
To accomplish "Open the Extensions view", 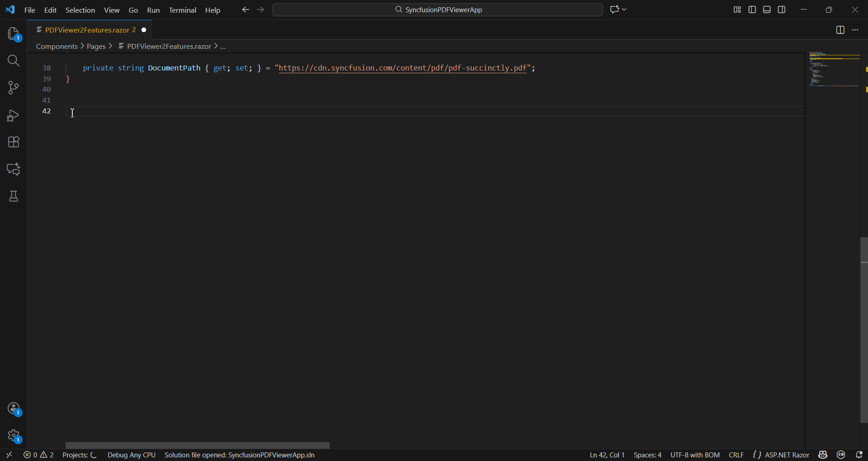I will pos(13,142).
